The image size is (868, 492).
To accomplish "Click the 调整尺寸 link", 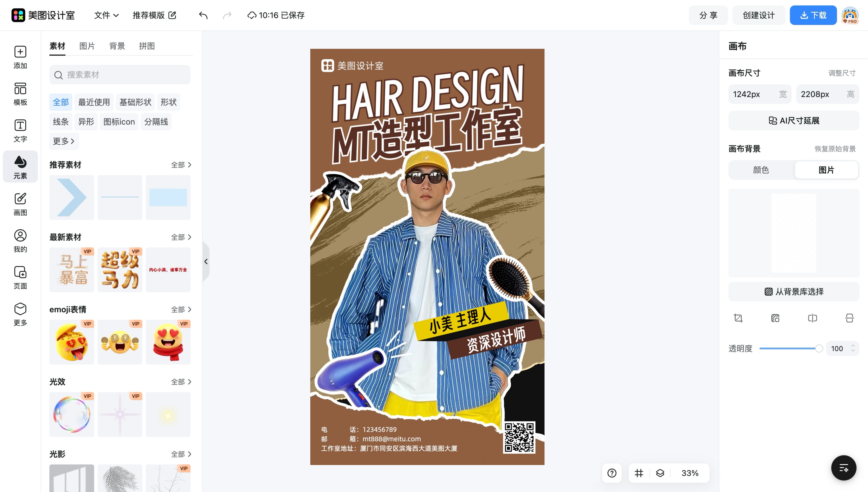I will 842,73.
